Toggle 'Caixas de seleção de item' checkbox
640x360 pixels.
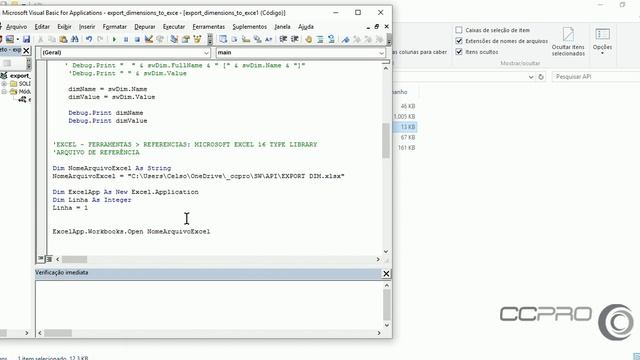point(459,30)
